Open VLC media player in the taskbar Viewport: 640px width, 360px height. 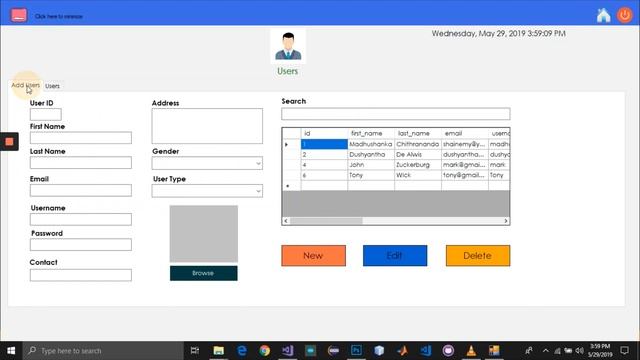click(x=471, y=351)
